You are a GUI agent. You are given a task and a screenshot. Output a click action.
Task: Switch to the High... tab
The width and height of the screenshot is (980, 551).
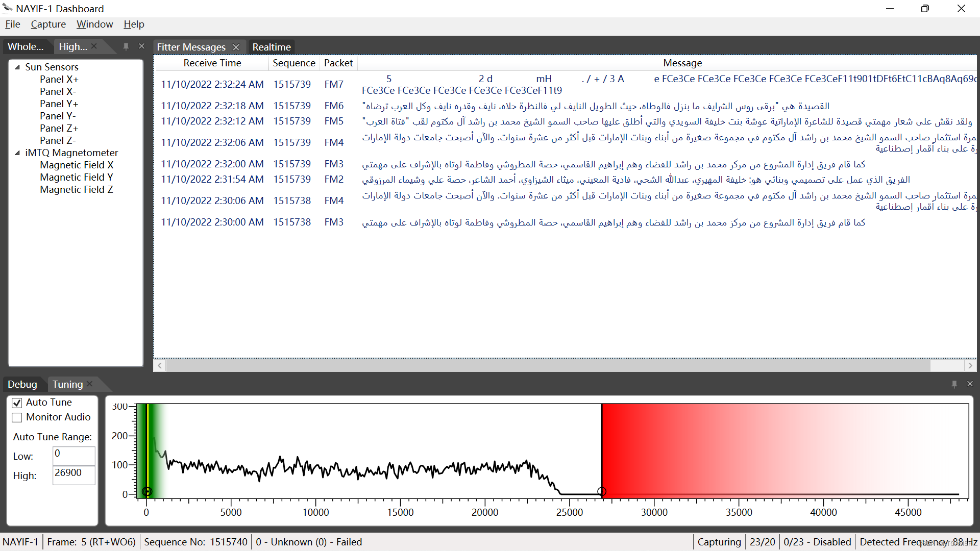(x=72, y=46)
